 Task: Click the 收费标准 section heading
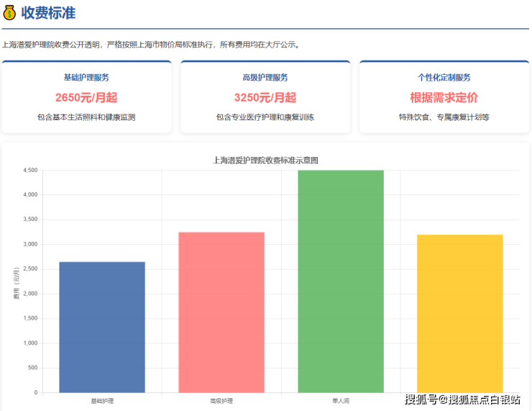(48, 13)
